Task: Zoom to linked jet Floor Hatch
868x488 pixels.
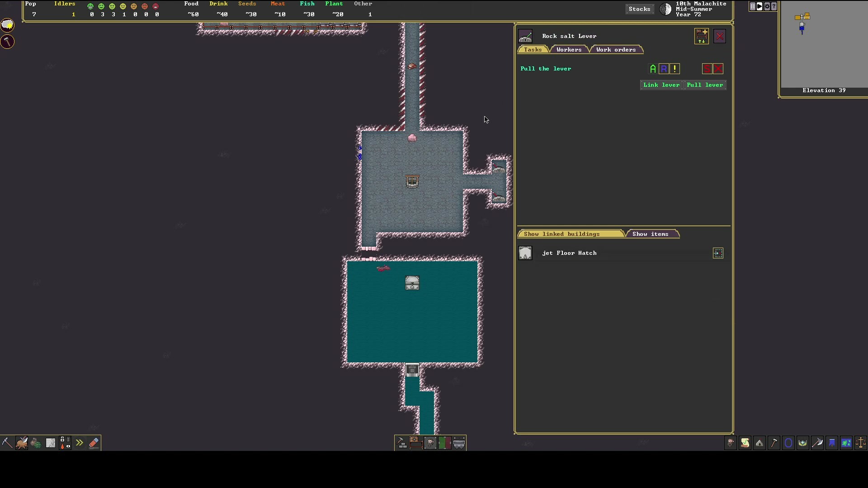Action: tap(718, 253)
